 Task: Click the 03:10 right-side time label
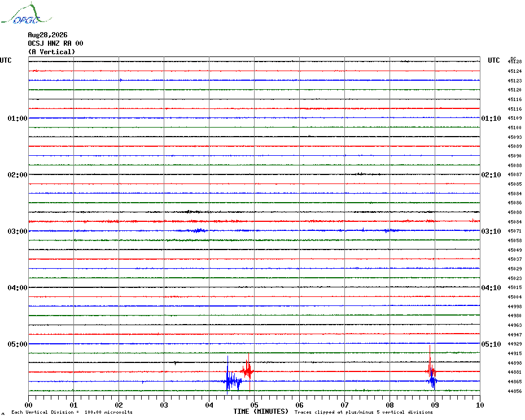coord(491,231)
